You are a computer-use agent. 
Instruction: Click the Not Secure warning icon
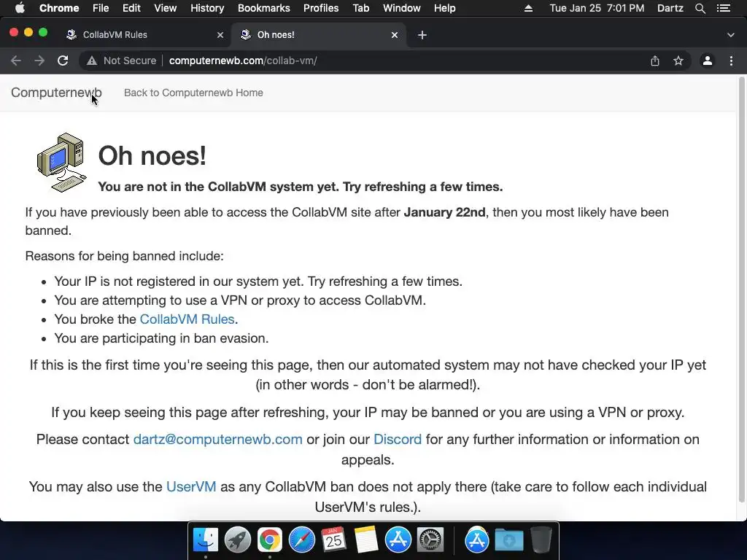92,61
